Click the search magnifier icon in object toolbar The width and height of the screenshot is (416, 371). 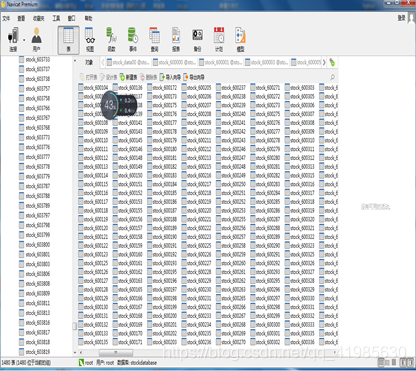coord(332,77)
